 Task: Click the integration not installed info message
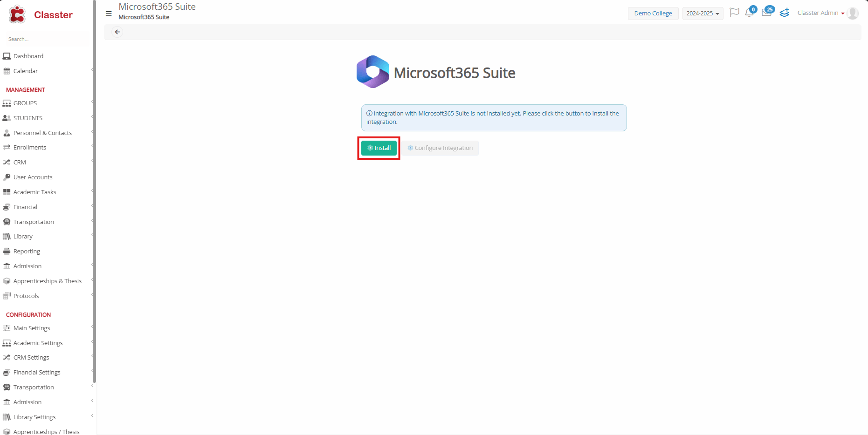(x=494, y=118)
